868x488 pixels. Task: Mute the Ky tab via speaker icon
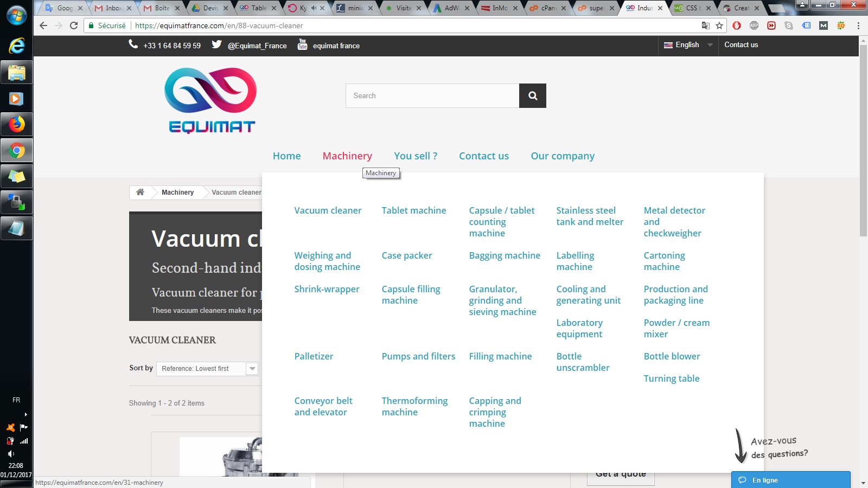(x=314, y=8)
